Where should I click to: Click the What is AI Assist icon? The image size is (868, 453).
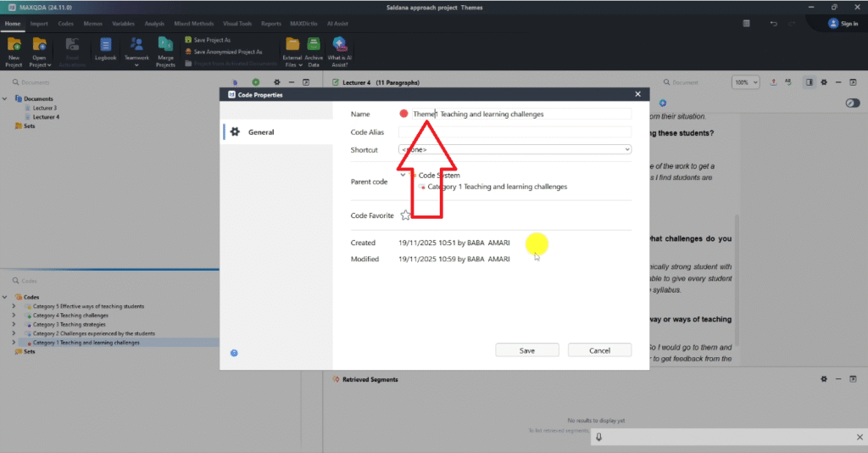tap(338, 48)
